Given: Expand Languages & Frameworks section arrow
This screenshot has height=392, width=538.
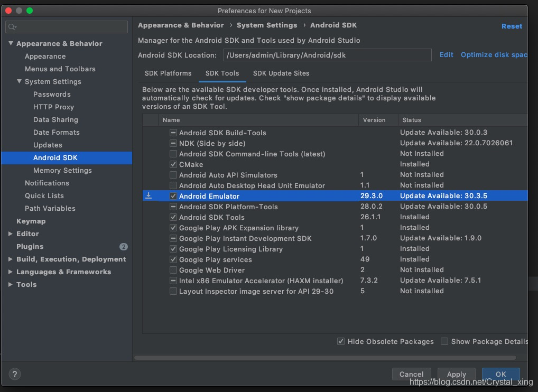Looking at the screenshot, I should tap(11, 272).
